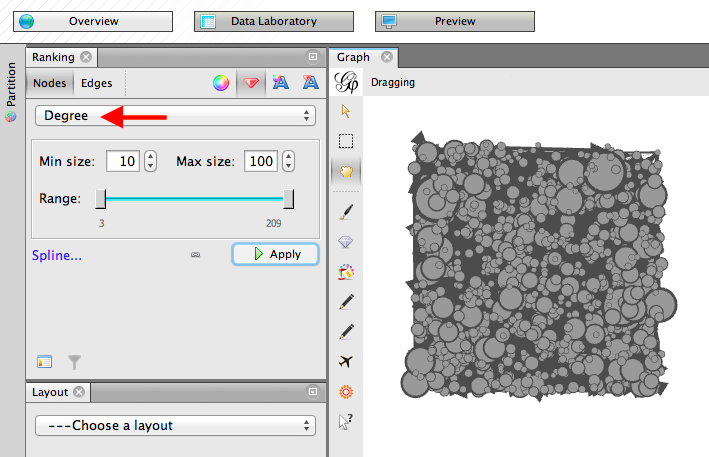Activate the rectangle selection tool
This screenshot has width=709, height=457.
pos(346,141)
